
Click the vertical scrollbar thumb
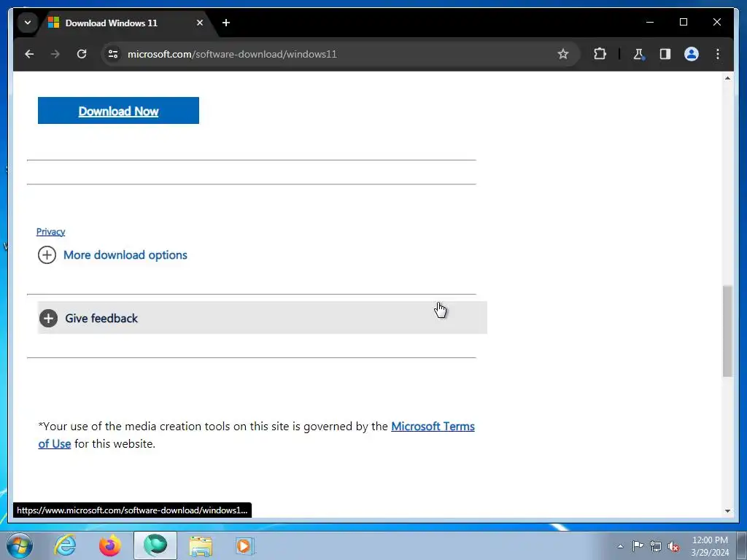coord(727,331)
